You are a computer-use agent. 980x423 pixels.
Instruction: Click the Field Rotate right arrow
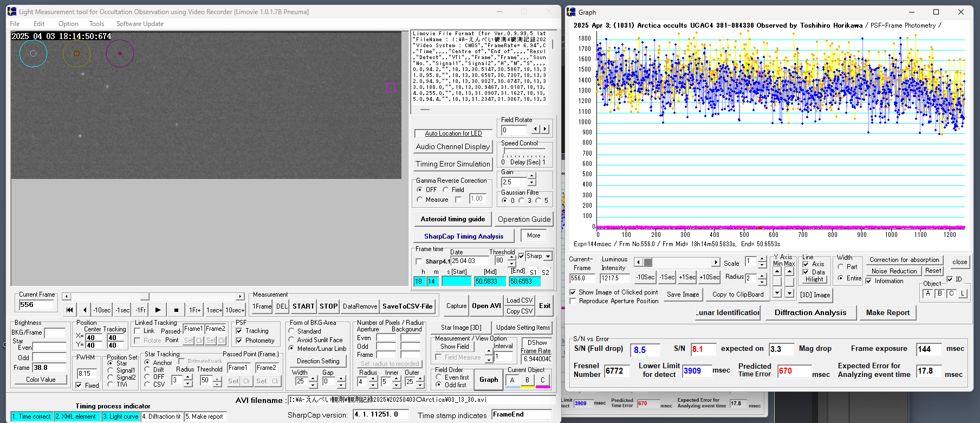(x=545, y=129)
